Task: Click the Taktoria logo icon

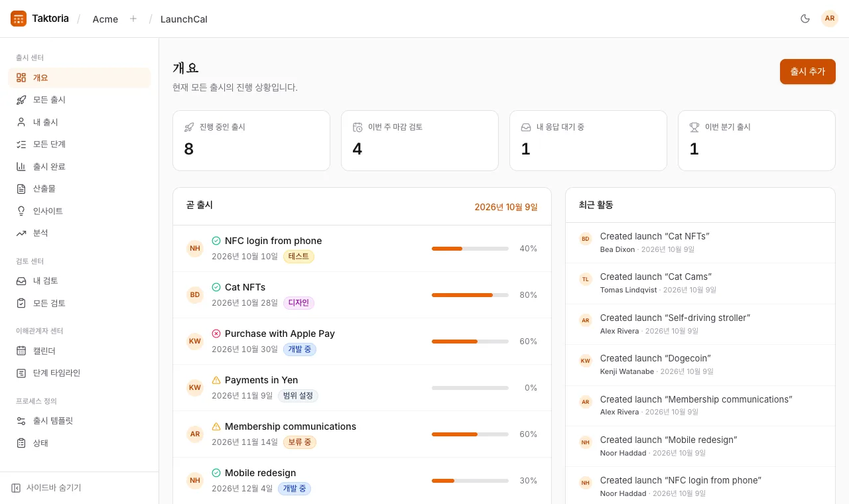Action: 19,19
